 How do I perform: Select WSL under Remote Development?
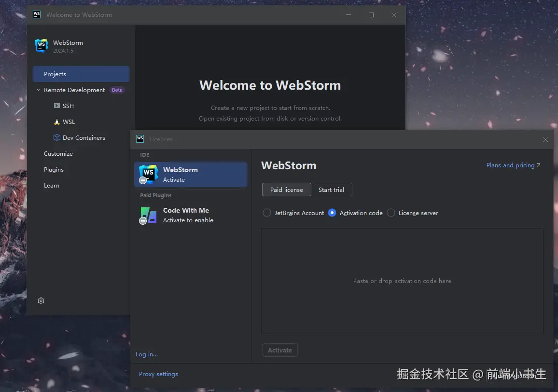pos(69,122)
